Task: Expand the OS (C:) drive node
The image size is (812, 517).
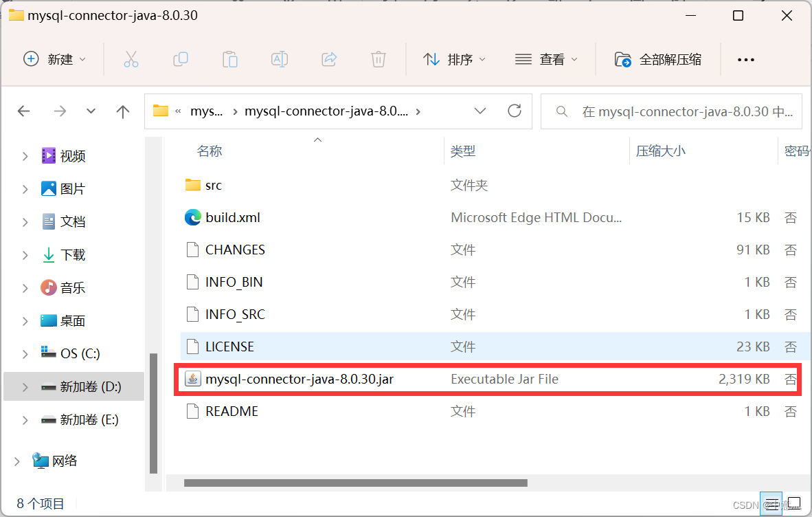Action: pyautogui.click(x=25, y=354)
